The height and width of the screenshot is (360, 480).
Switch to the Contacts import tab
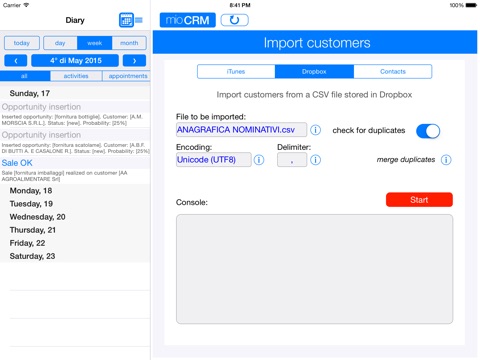[393, 72]
